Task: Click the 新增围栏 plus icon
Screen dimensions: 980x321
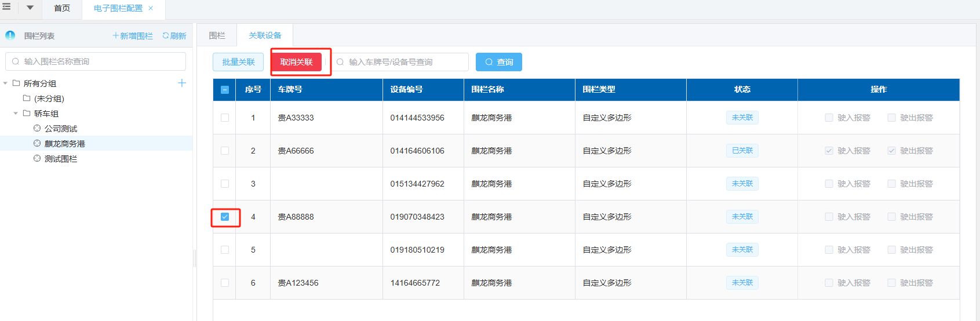Action: coord(116,36)
